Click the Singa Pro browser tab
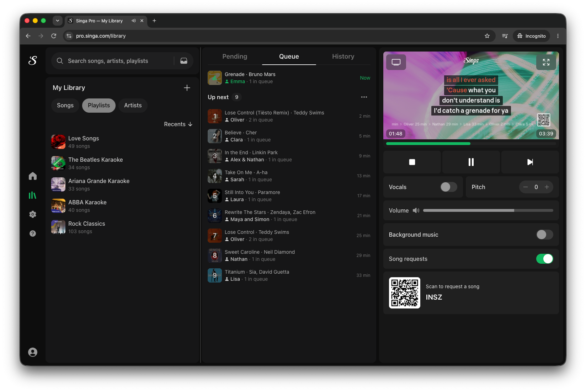Image resolution: width=586 pixels, height=392 pixels. click(106, 21)
